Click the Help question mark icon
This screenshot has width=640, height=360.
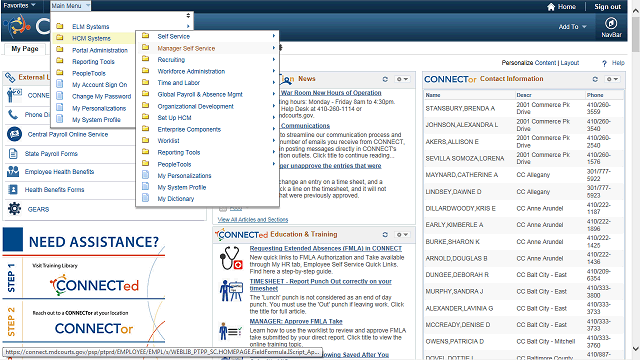click(604, 63)
